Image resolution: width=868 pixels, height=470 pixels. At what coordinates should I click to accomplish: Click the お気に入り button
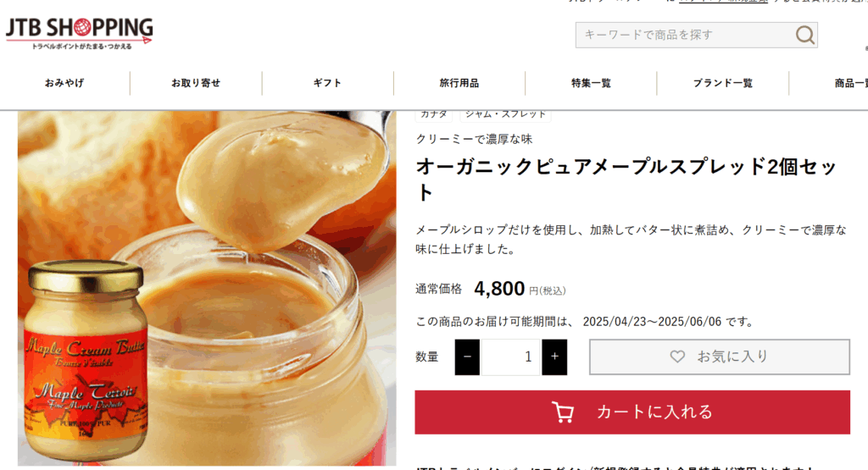(x=719, y=357)
